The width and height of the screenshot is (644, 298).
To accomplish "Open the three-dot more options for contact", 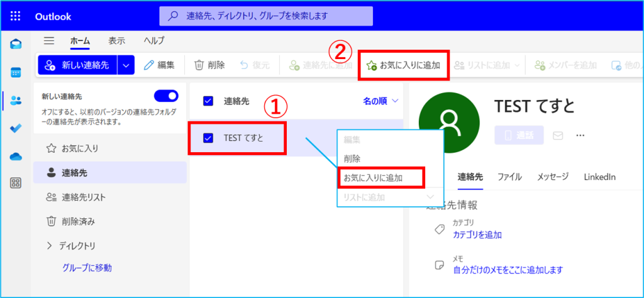I will 580,135.
